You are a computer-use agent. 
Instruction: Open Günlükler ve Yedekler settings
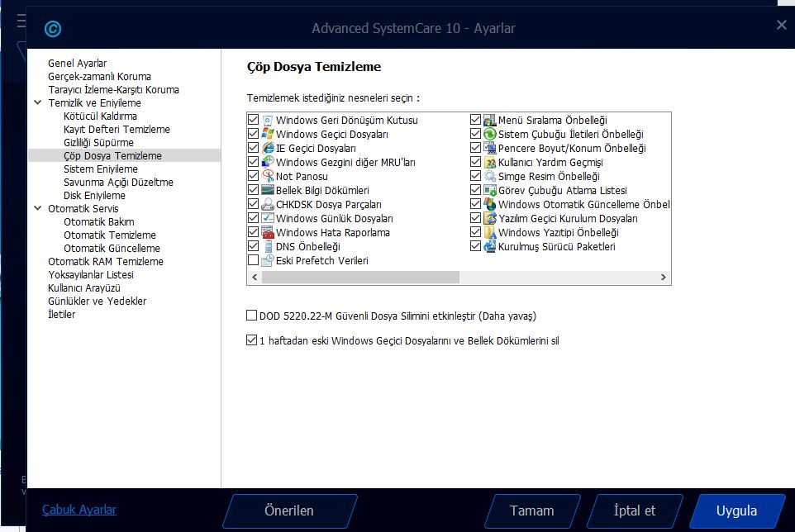(97, 301)
